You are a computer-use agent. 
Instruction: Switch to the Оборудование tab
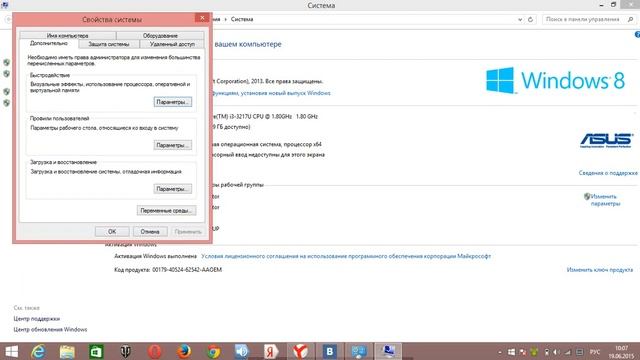click(160, 36)
